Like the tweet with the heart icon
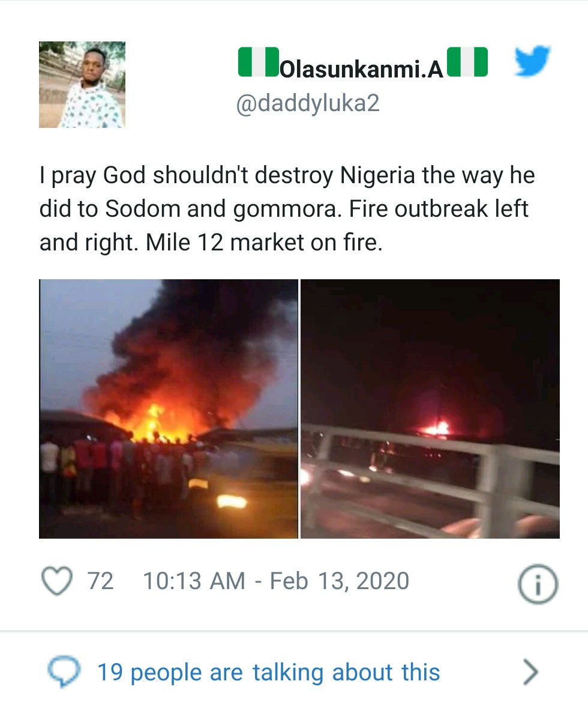 coord(56,581)
